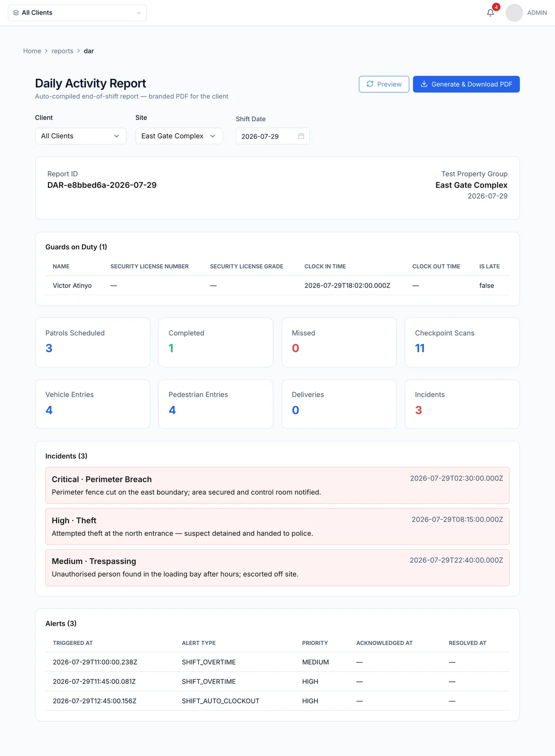This screenshot has height=756, width=555.
Task: Click incident timestamp 2026-07-29T22:40:00.000Z
Action: tap(456, 560)
